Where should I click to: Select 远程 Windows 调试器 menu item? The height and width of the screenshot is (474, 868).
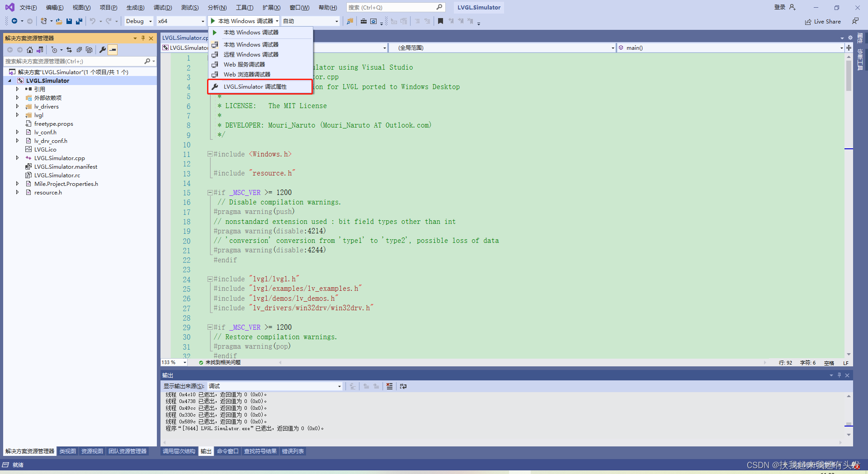tap(260, 54)
